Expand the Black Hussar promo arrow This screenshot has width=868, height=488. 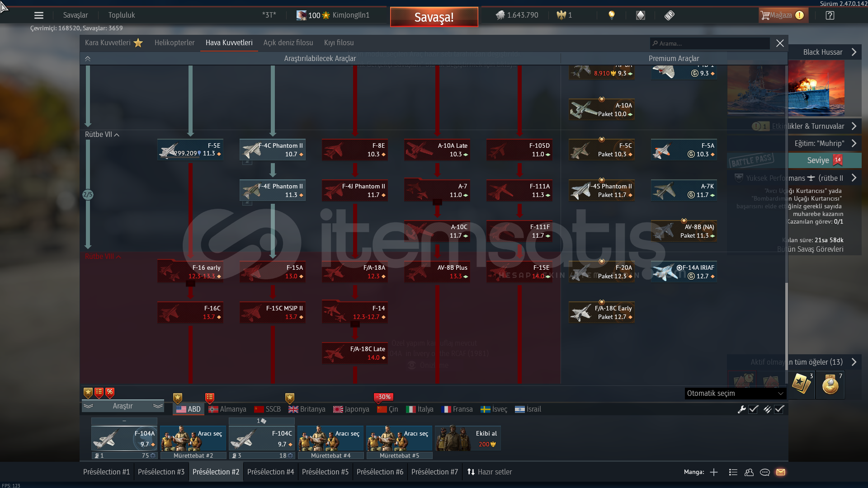(854, 52)
